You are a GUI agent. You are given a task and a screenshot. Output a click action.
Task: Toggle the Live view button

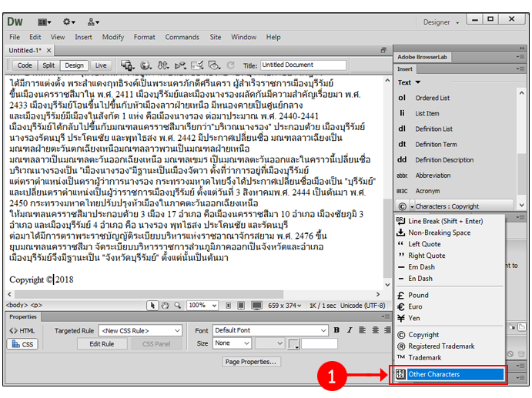click(101, 65)
